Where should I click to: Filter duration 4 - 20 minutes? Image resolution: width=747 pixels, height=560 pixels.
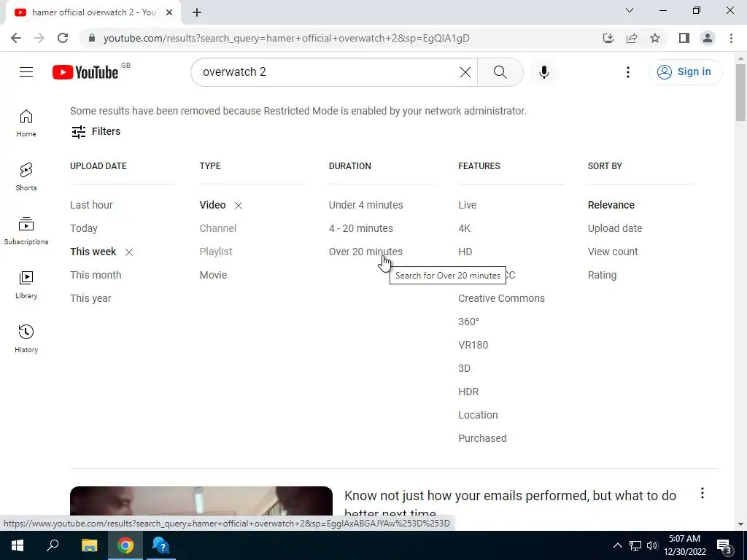point(360,228)
